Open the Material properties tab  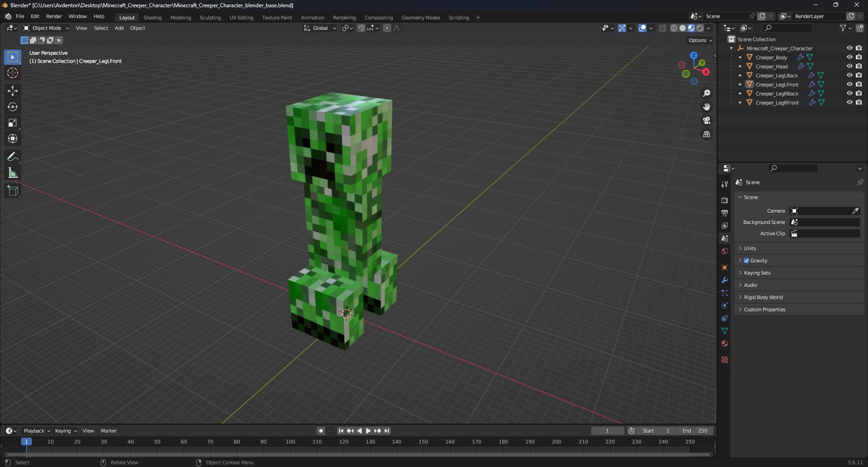725,343
